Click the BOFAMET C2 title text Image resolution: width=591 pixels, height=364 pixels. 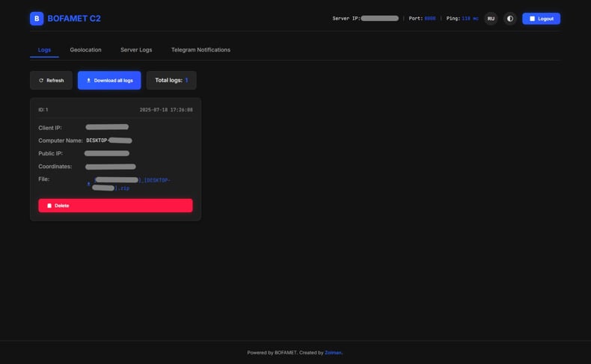(74, 19)
